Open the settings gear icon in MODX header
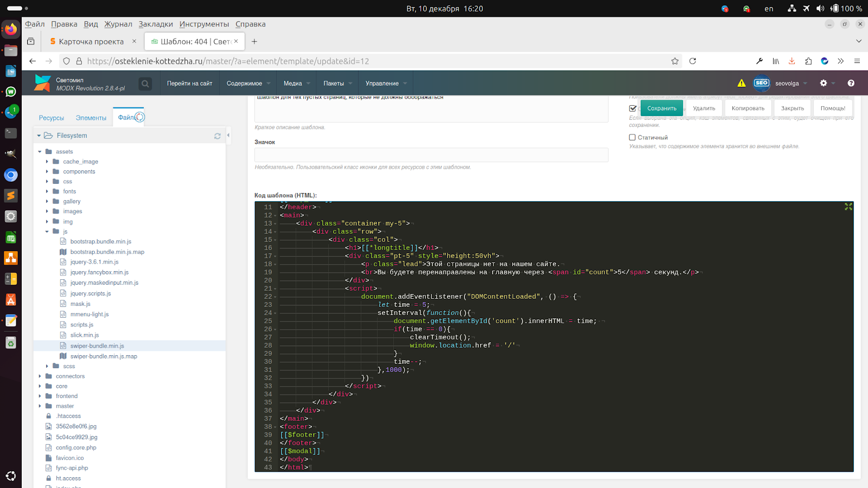The image size is (868, 488). tap(824, 83)
